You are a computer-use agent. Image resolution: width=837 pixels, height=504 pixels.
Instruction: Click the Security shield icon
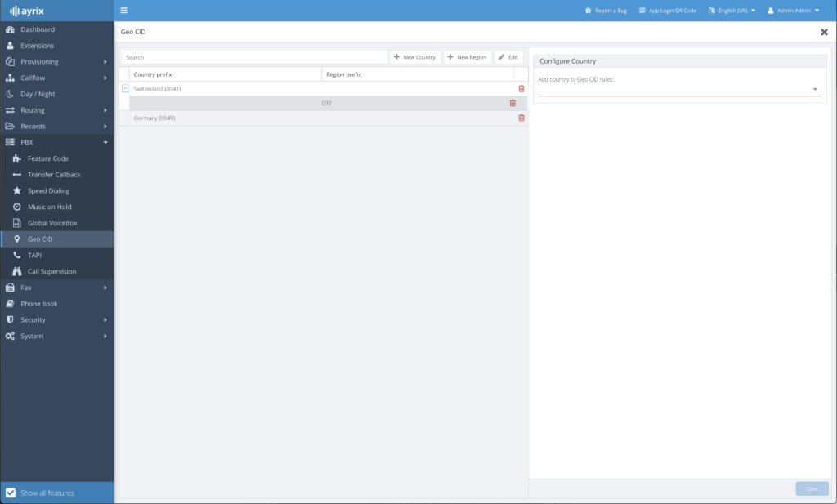point(10,320)
